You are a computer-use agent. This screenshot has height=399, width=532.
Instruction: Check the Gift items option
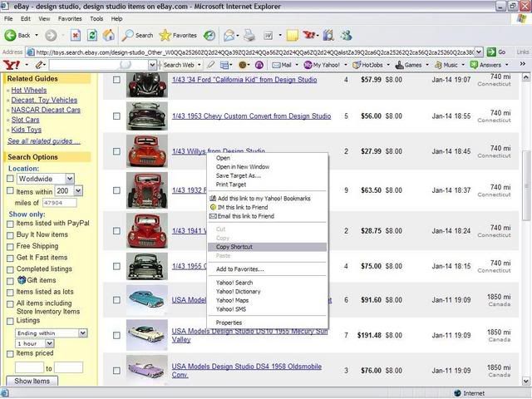(x=10, y=281)
